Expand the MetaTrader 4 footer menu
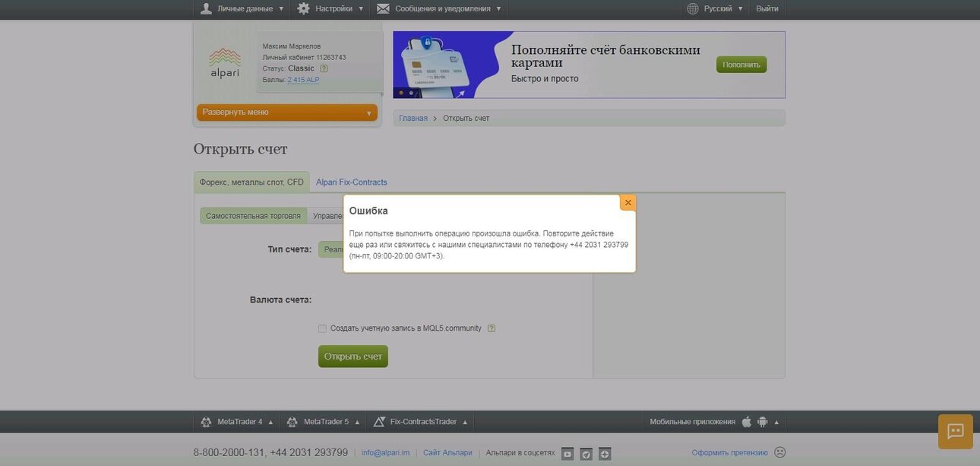 236,422
